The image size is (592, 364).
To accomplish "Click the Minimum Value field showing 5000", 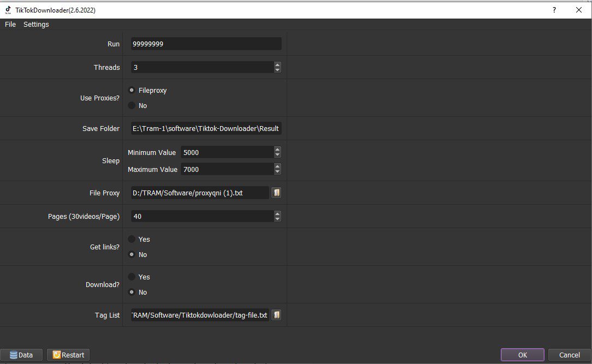I will click(x=227, y=152).
